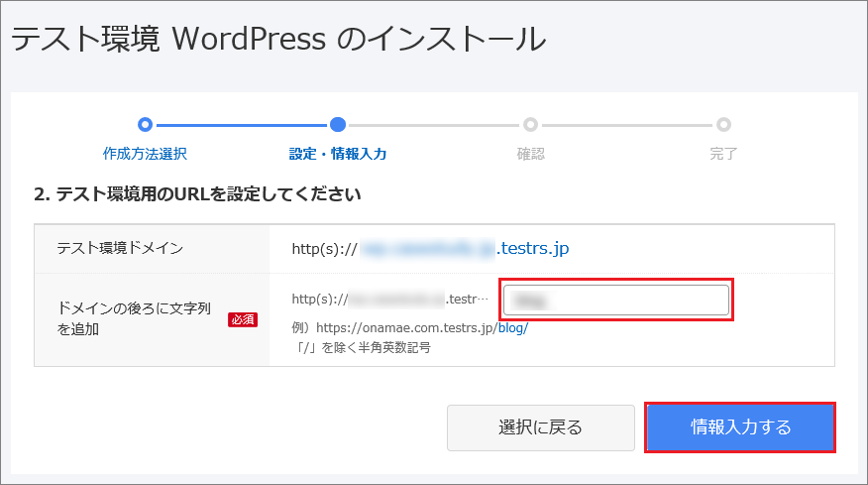
Task: Click the .testrs.jp test domain text
Action: (532, 248)
